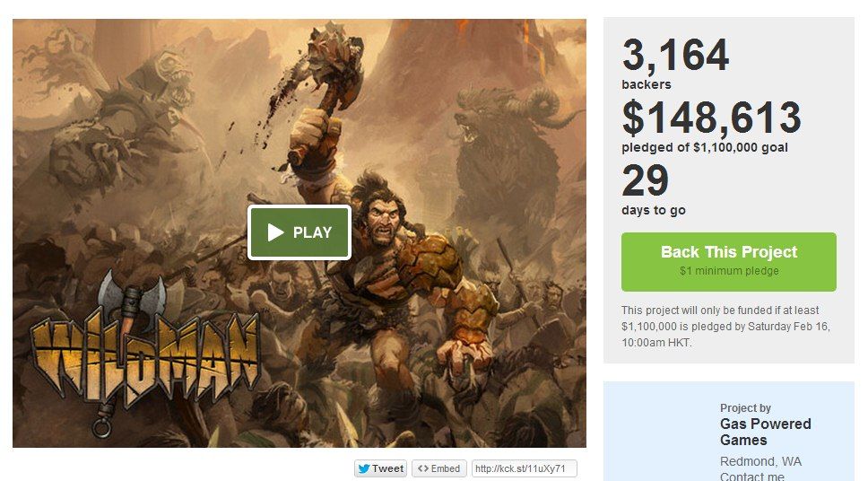The image size is (868, 481).
Task: Open the Gas Powered Games creator profile
Action: click(x=765, y=432)
